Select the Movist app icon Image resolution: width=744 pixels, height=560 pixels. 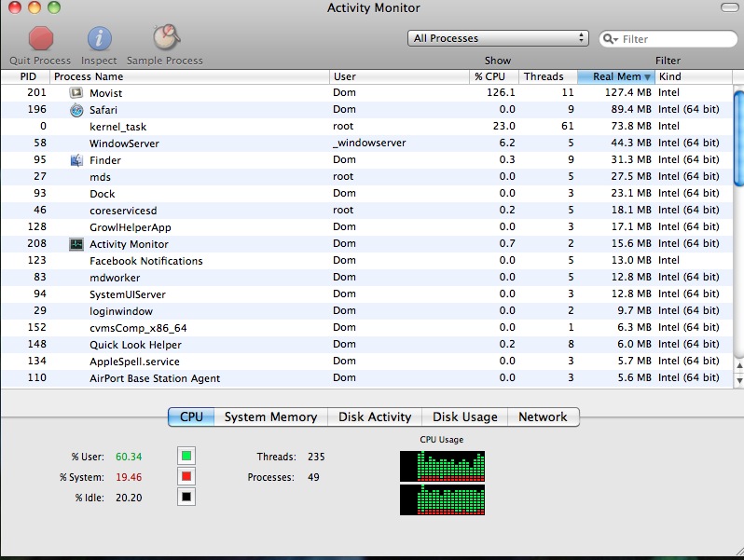click(76, 93)
